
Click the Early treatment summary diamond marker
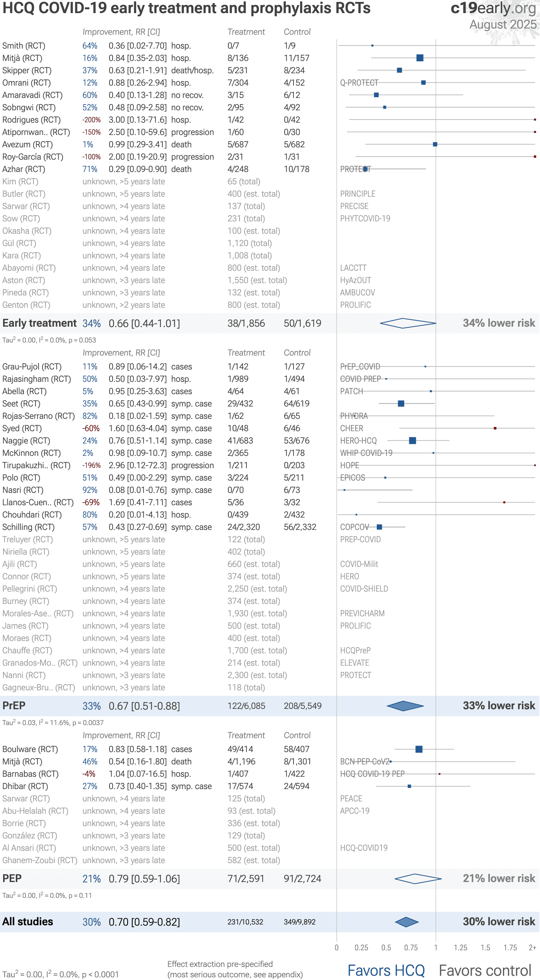point(408,323)
